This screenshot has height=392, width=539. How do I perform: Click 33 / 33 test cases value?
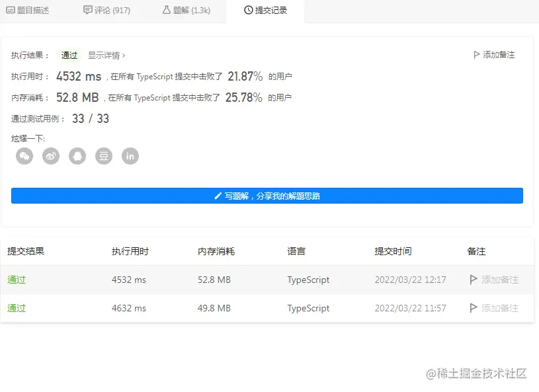point(91,118)
